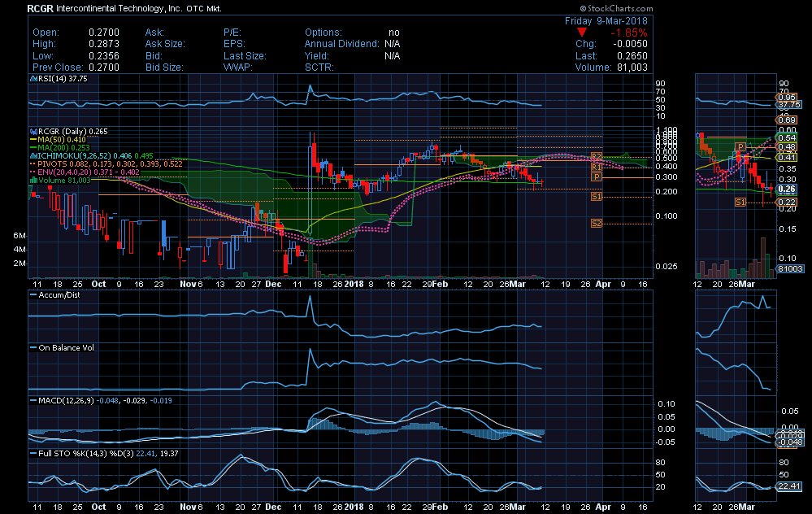This screenshot has width=812, height=514.
Task: Click the Ask Size label
Action: tap(165, 44)
